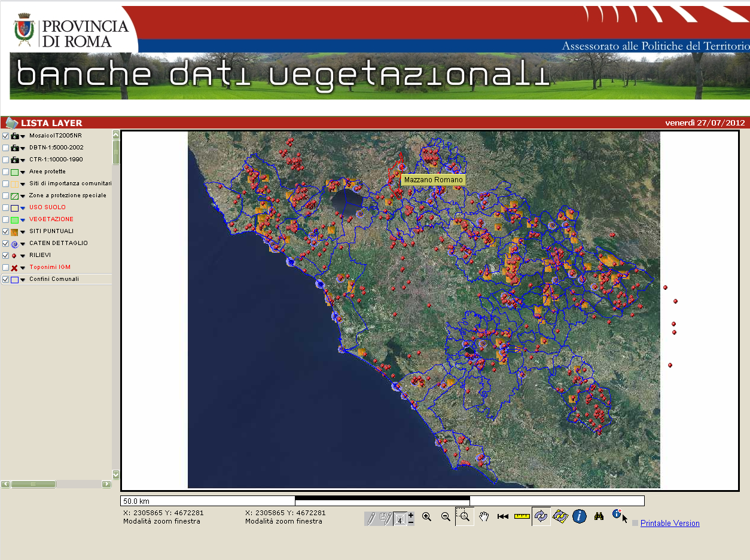This screenshot has width=750, height=560.
Task: Uncheck the Confini Comunali layer checkbox
Action: click(x=5, y=280)
